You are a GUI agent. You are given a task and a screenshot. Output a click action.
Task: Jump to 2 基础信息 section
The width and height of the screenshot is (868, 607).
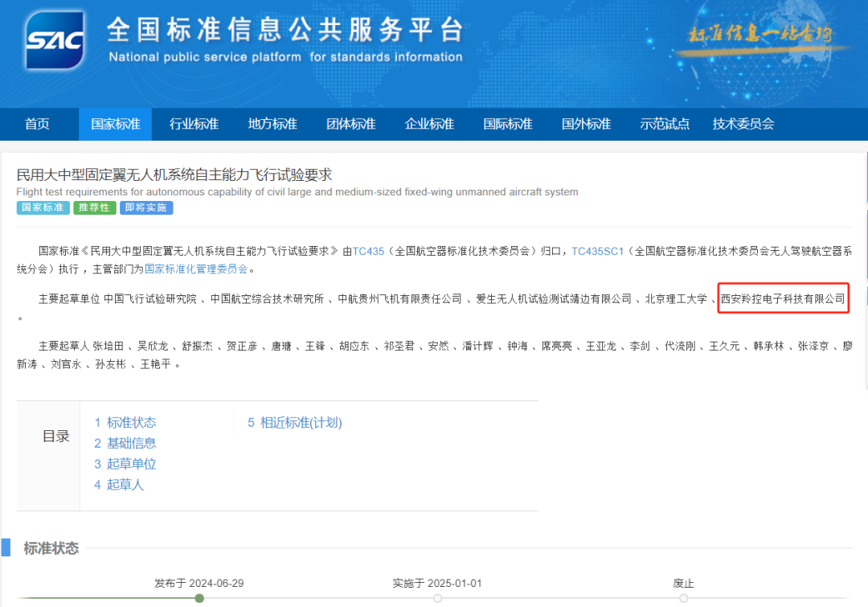tap(125, 443)
